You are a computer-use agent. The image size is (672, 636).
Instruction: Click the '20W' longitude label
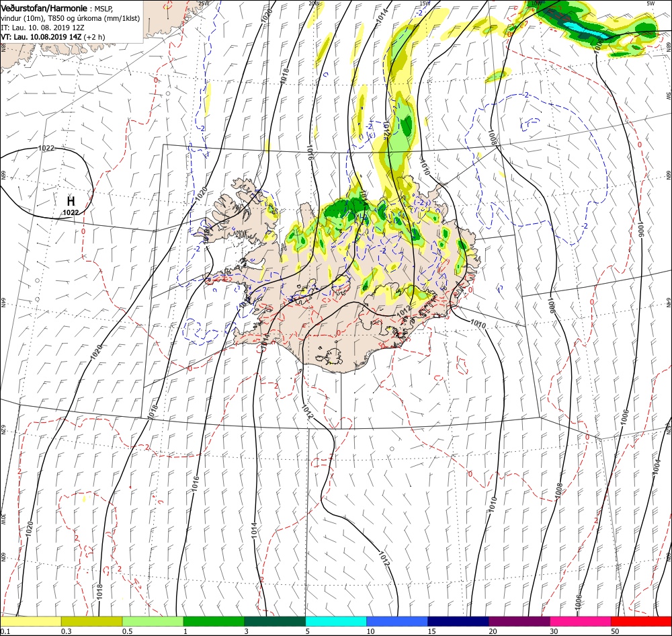pyautogui.click(x=314, y=3)
